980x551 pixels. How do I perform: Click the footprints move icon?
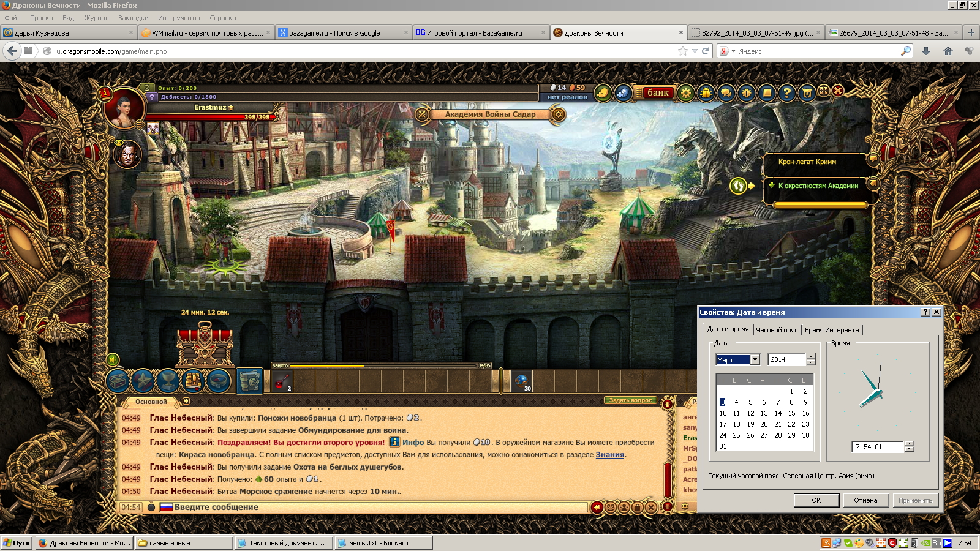tap(739, 186)
